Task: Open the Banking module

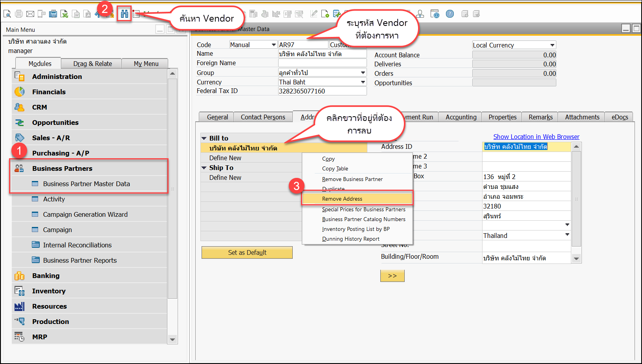Action: pyautogui.click(x=90, y=276)
